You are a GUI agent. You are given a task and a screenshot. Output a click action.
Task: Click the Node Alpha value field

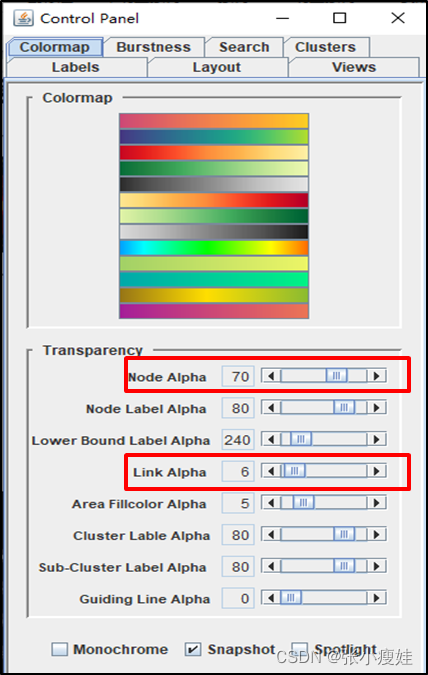point(238,377)
